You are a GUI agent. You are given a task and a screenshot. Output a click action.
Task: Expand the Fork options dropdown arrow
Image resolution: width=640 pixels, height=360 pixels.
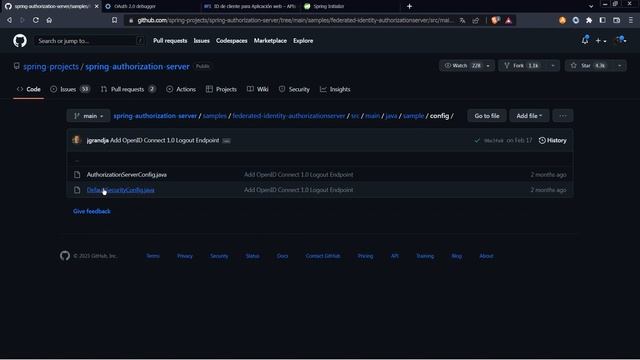point(553,66)
